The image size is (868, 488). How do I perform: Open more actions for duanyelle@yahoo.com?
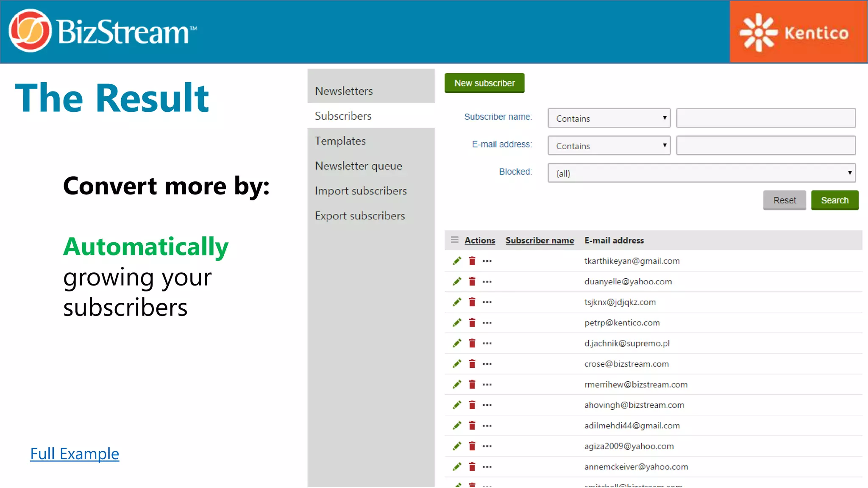[487, 282]
